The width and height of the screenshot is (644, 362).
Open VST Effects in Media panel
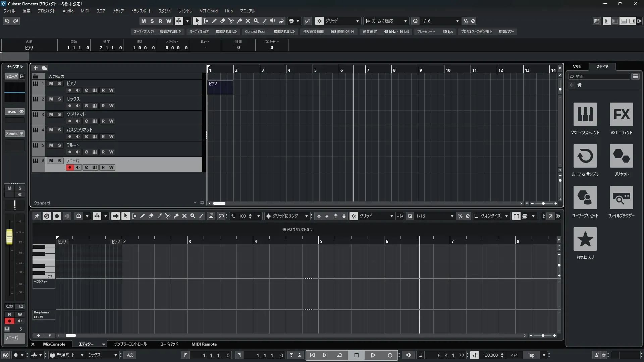(621, 114)
